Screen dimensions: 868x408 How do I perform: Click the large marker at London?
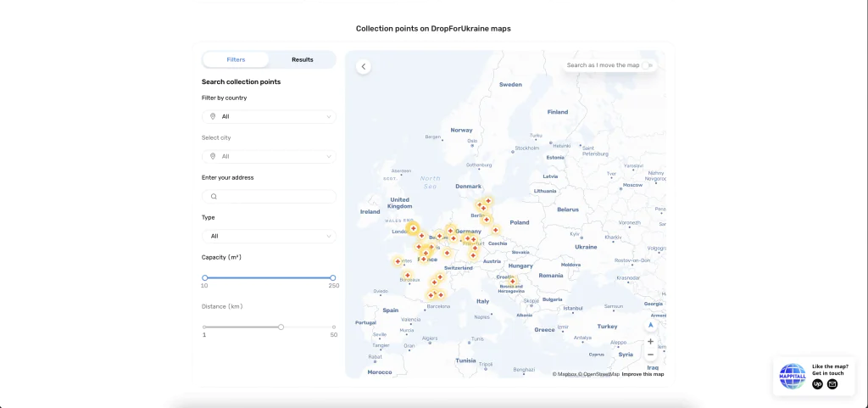[x=413, y=228]
